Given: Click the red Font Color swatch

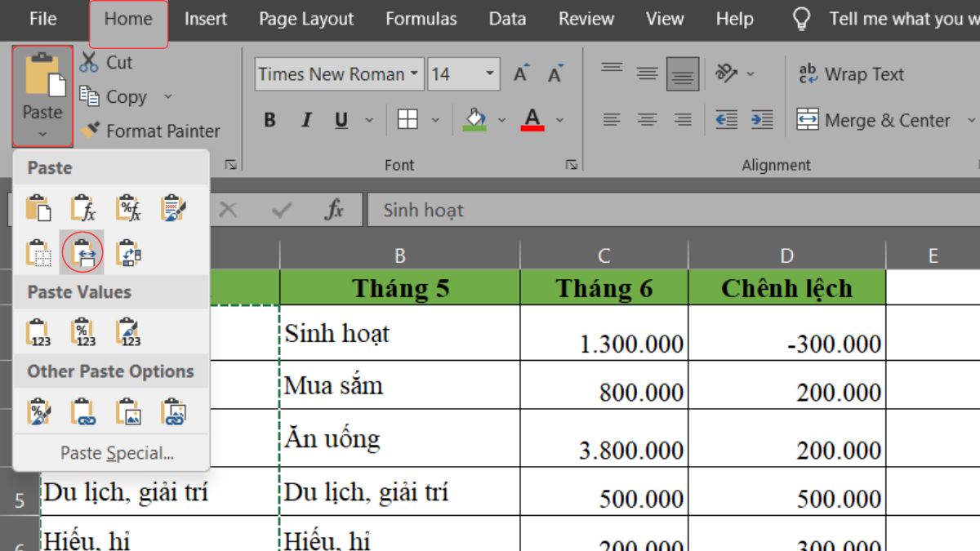Looking at the screenshot, I should (x=531, y=119).
